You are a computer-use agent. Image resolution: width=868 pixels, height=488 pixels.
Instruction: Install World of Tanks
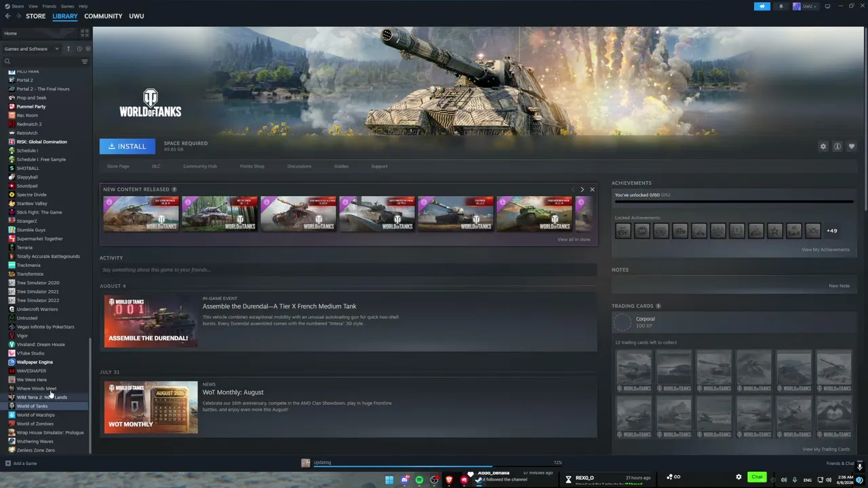pyautogui.click(x=127, y=146)
